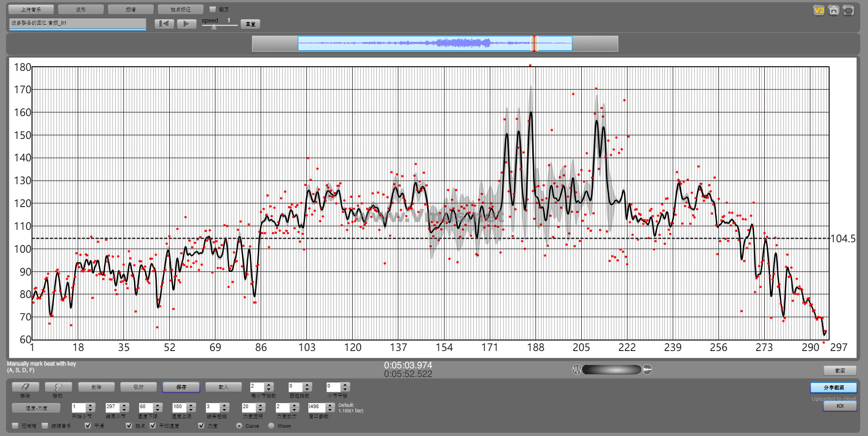Open the 波形 waveform view

click(x=81, y=9)
